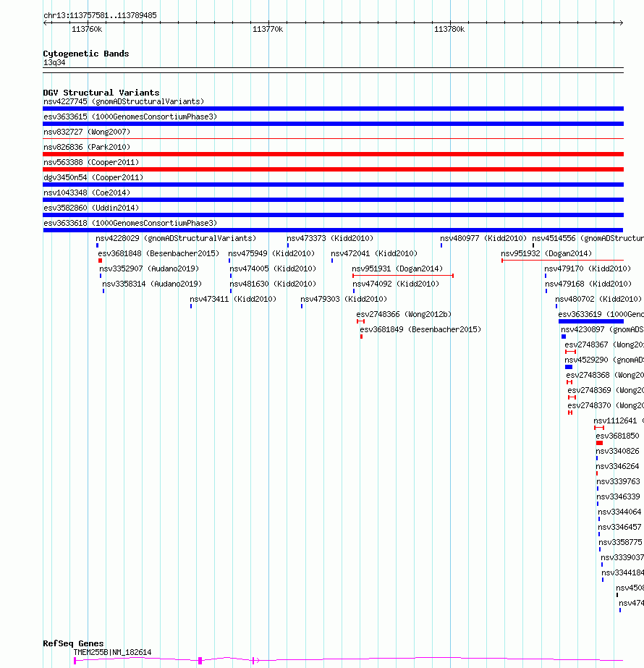This screenshot has width=644, height=668.
Task: Open esv2748369 Wong label
Action: point(606,390)
